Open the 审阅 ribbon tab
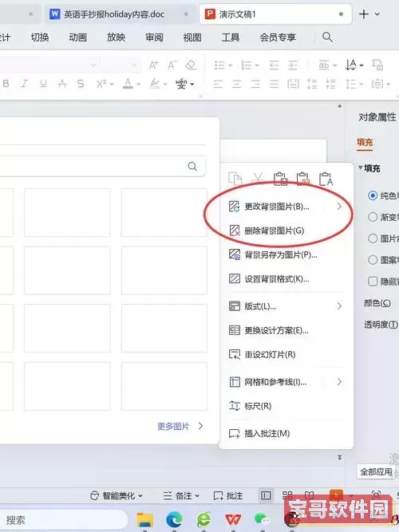The image size is (399, 532). (155, 37)
